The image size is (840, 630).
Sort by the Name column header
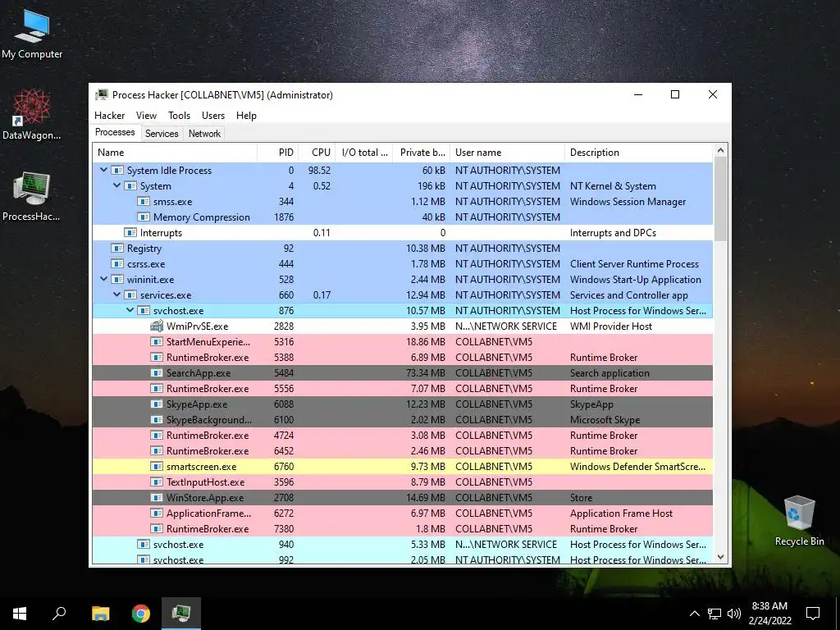175,153
